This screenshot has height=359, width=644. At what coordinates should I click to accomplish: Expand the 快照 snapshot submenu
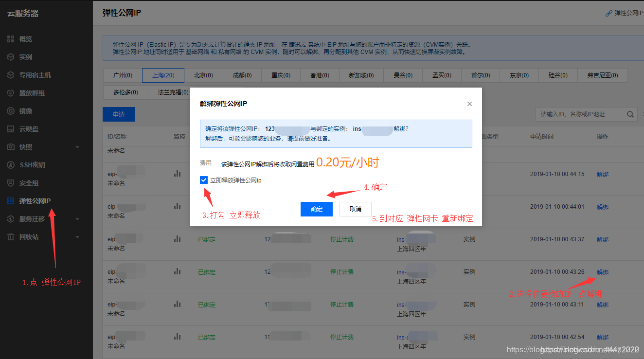tap(77, 146)
